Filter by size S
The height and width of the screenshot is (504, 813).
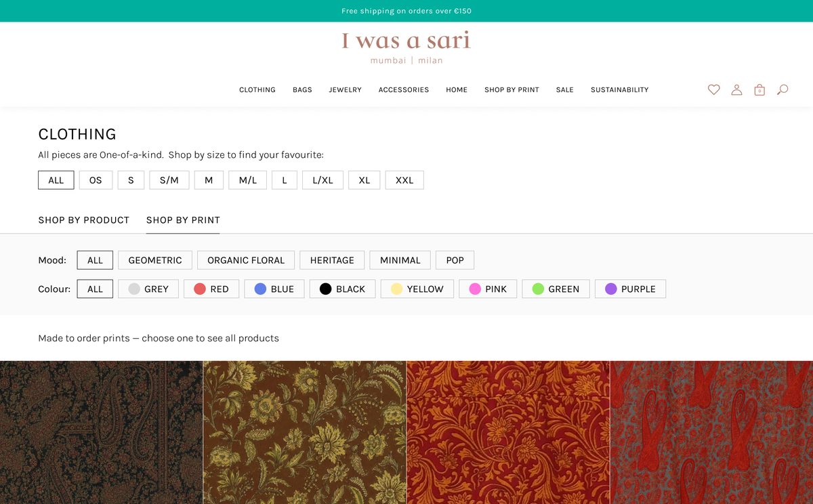pos(131,180)
